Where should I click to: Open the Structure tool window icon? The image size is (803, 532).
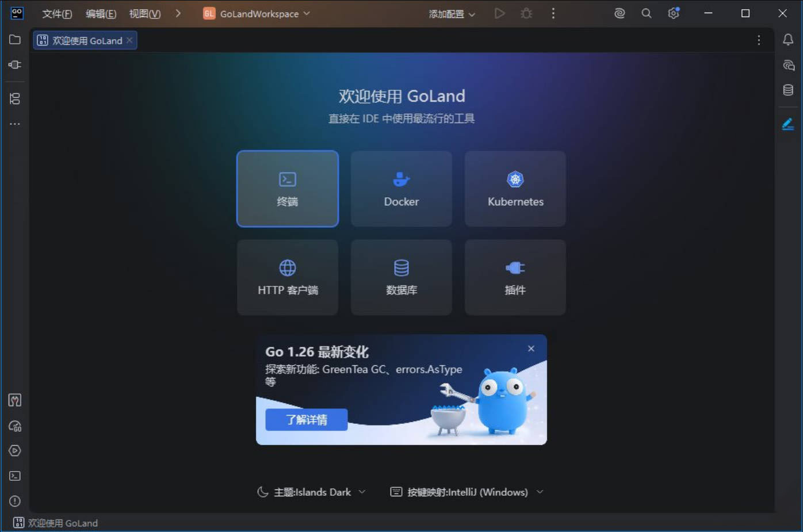[x=15, y=99]
